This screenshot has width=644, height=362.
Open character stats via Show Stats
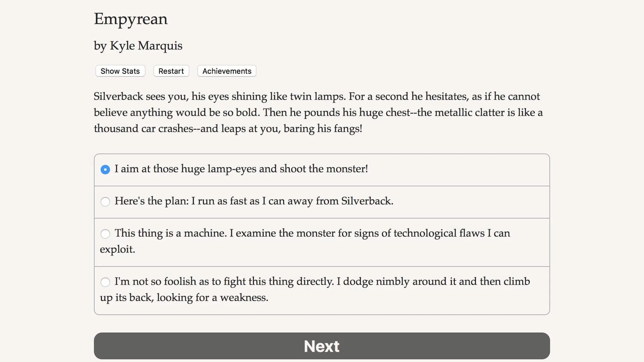click(x=120, y=71)
